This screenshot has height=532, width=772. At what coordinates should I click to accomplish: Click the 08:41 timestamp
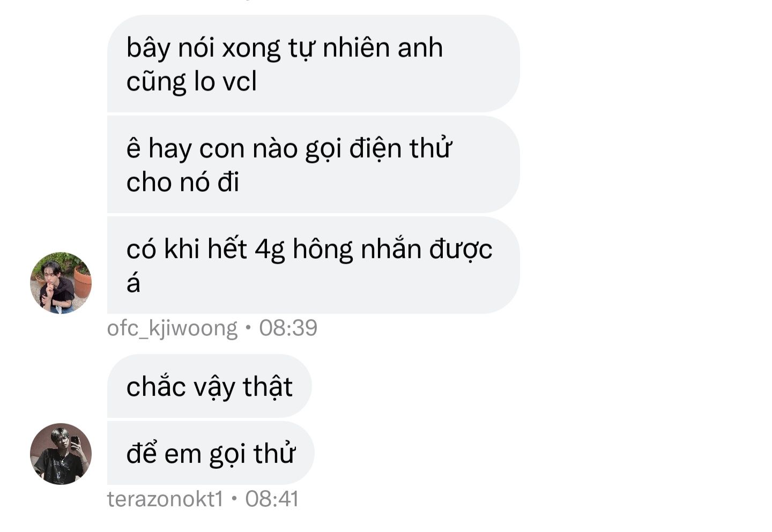pyautogui.click(x=272, y=499)
